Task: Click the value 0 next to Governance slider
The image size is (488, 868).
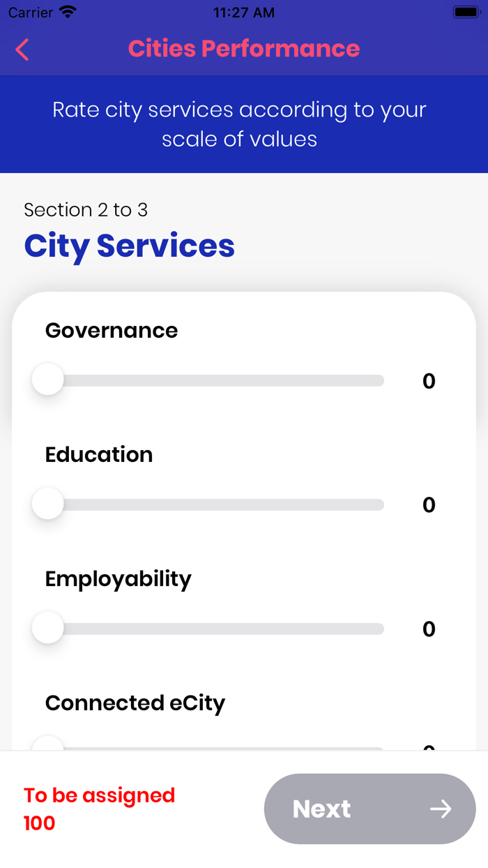Action: point(429,380)
